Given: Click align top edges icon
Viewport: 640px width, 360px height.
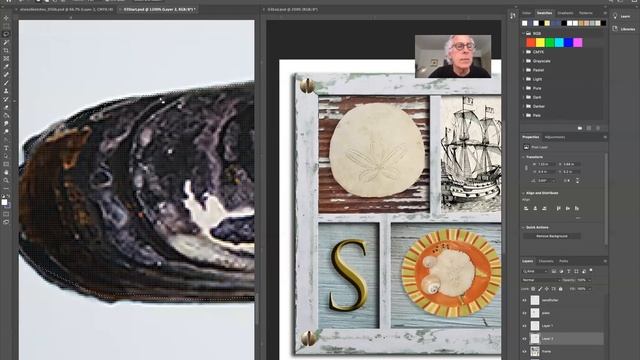Looking at the screenshot, I should (558, 209).
